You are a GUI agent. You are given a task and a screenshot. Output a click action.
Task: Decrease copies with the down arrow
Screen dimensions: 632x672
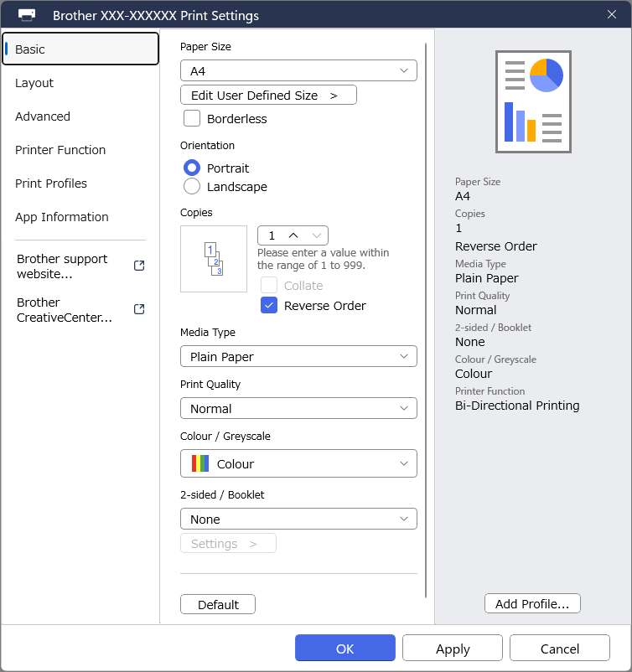click(x=316, y=235)
